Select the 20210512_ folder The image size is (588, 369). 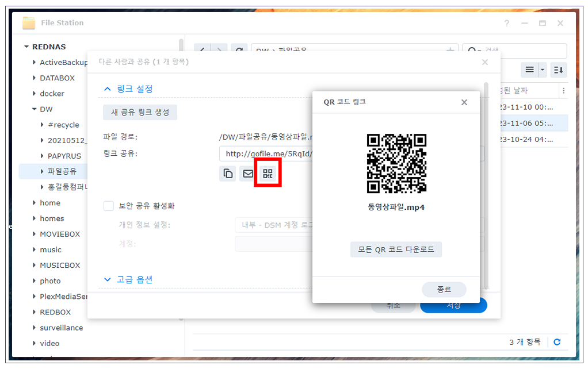pos(67,140)
